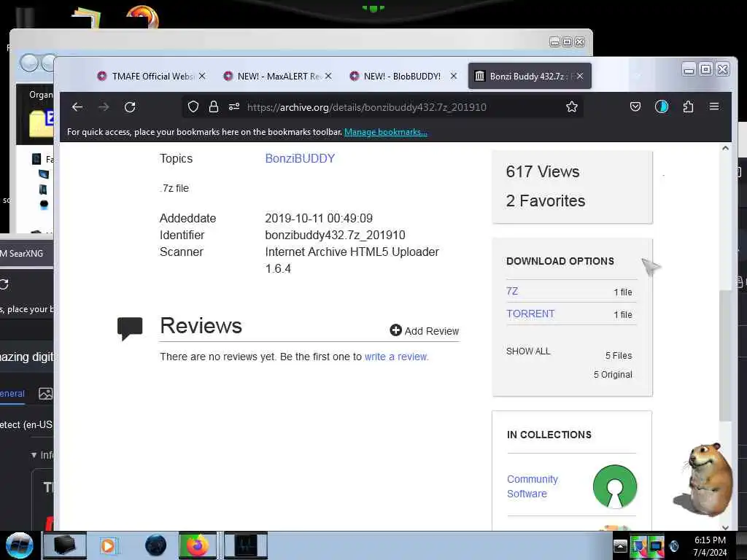Click the 2 Favorites text
The width and height of the screenshot is (747, 560).
pyautogui.click(x=546, y=201)
